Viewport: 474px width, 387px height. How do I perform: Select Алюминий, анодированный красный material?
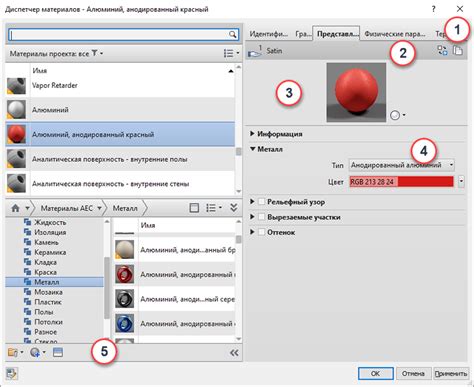coord(120,134)
